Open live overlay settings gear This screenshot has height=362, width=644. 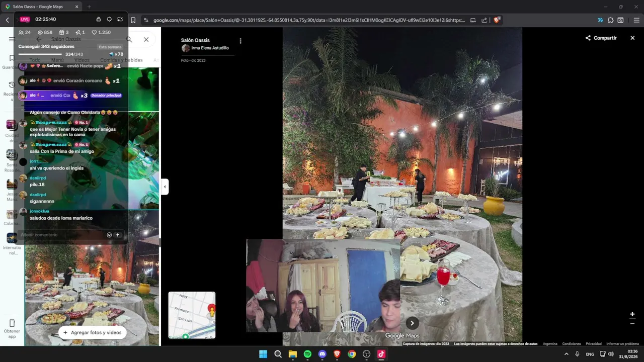pos(109,19)
